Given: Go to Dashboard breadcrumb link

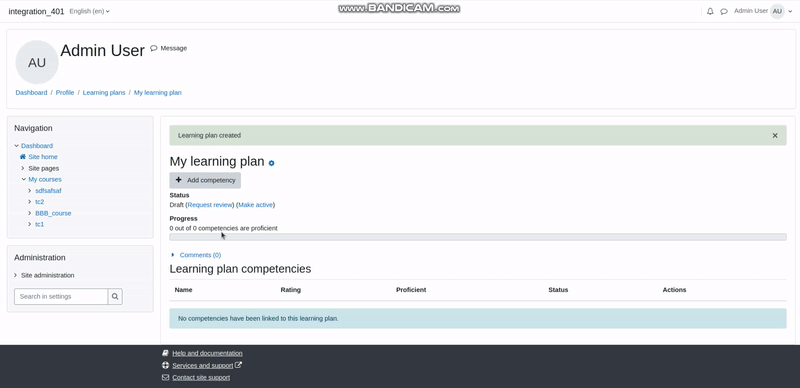Looking at the screenshot, I should coord(31,92).
